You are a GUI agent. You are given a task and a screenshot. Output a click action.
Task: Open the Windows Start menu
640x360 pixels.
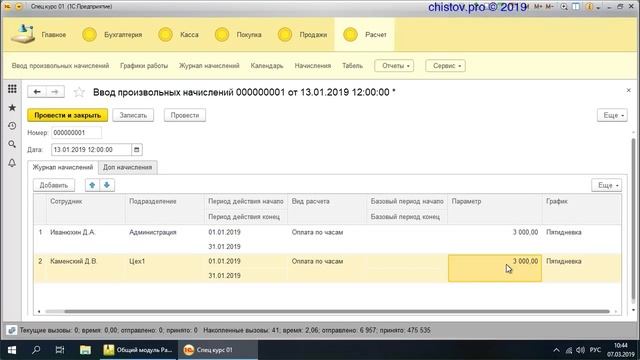[12, 350]
